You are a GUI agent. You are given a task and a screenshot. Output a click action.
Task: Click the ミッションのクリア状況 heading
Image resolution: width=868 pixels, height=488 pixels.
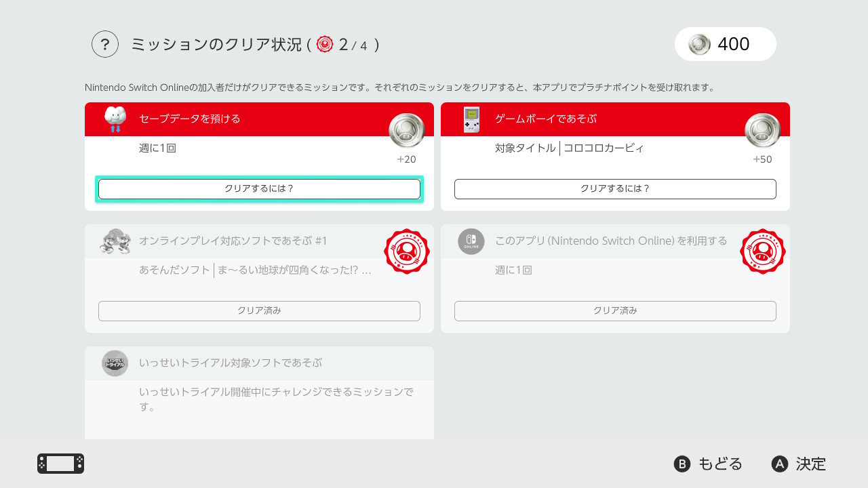[x=216, y=45]
